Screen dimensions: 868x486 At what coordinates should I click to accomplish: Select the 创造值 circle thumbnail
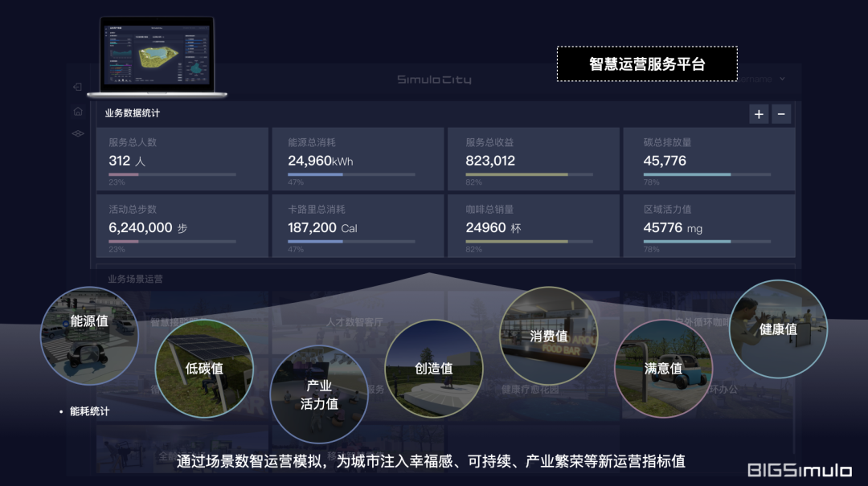(433, 368)
